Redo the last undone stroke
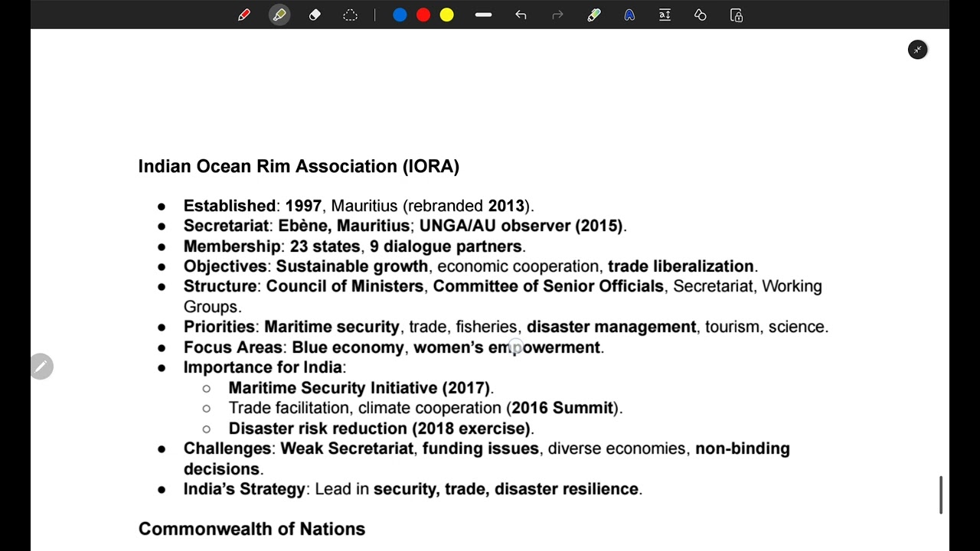 tap(557, 15)
